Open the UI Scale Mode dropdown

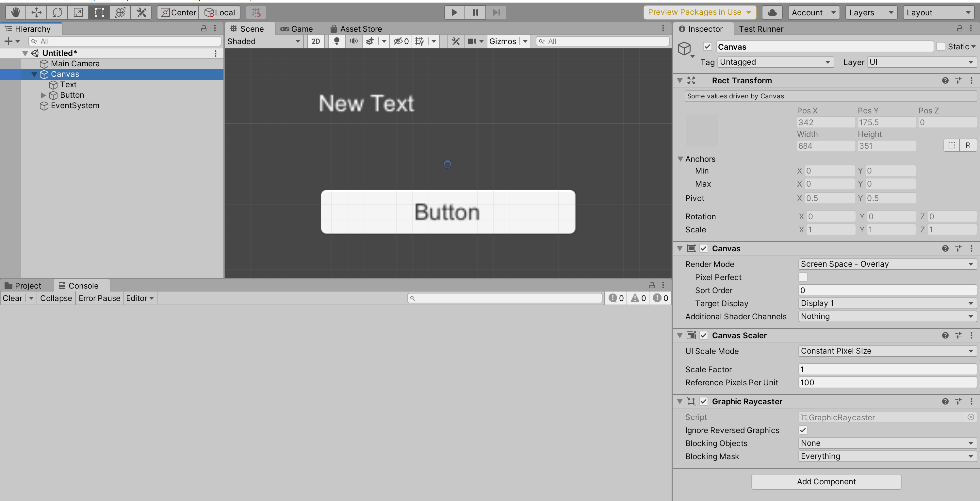(887, 351)
